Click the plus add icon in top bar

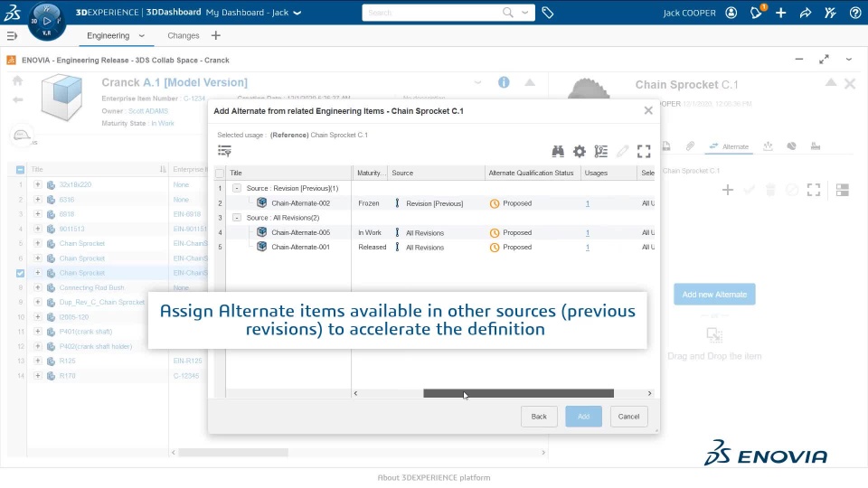781,13
